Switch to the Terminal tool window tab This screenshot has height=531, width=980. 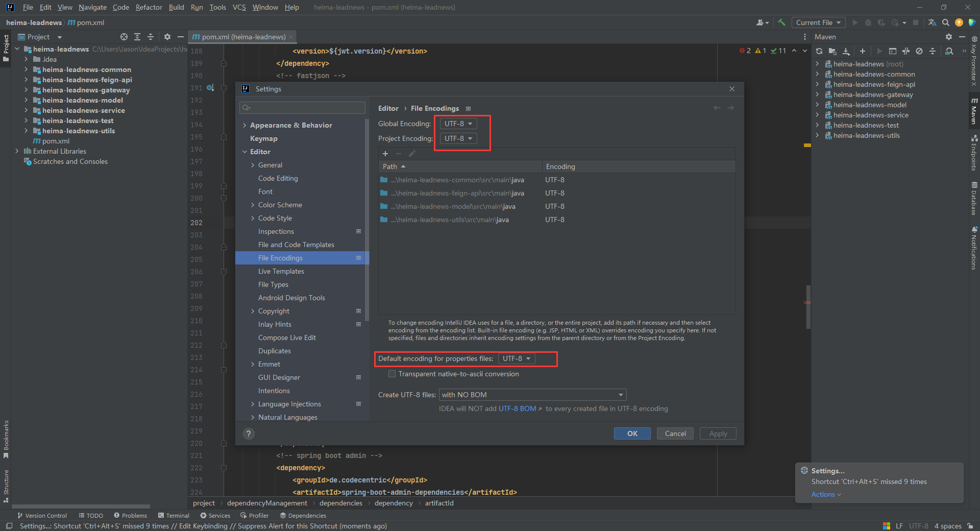pyautogui.click(x=174, y=516)
